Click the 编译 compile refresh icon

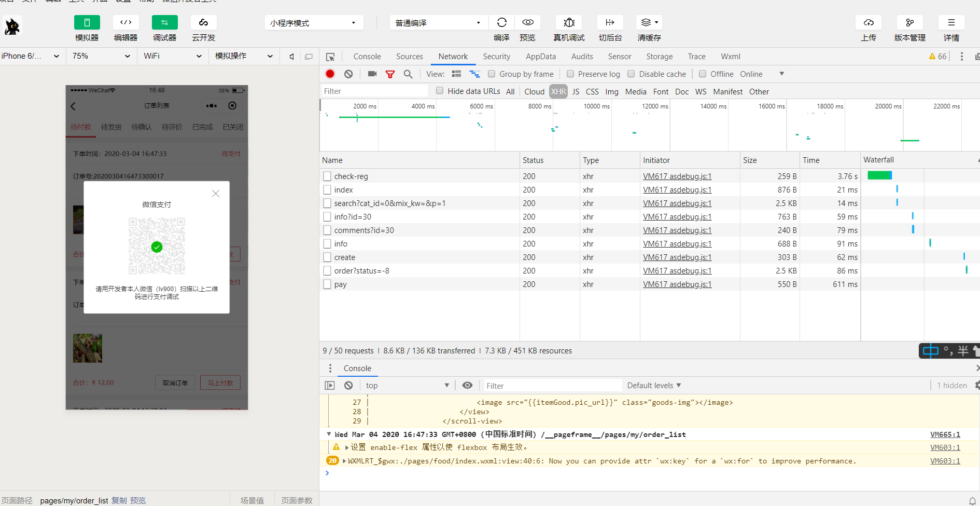501,22
